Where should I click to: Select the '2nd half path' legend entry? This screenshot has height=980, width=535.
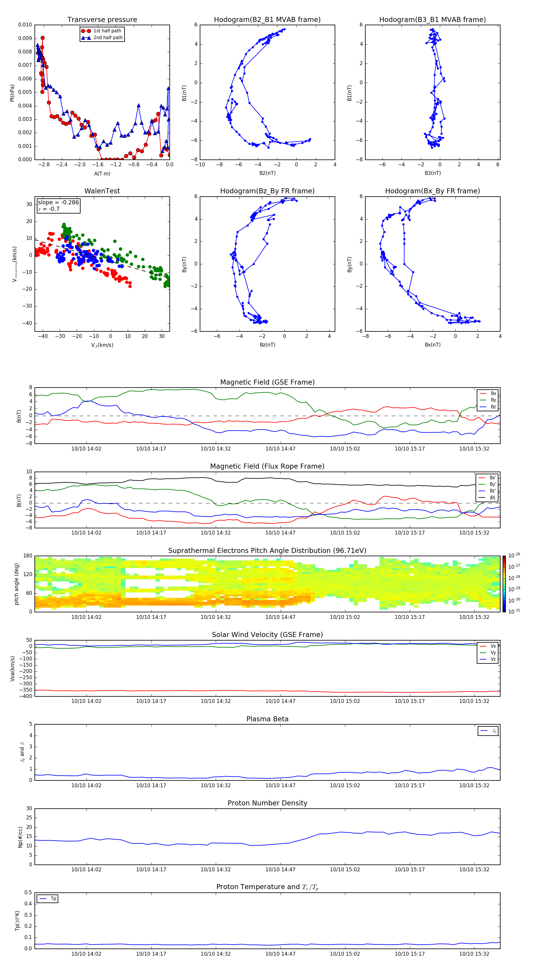[x=102, y=38]
